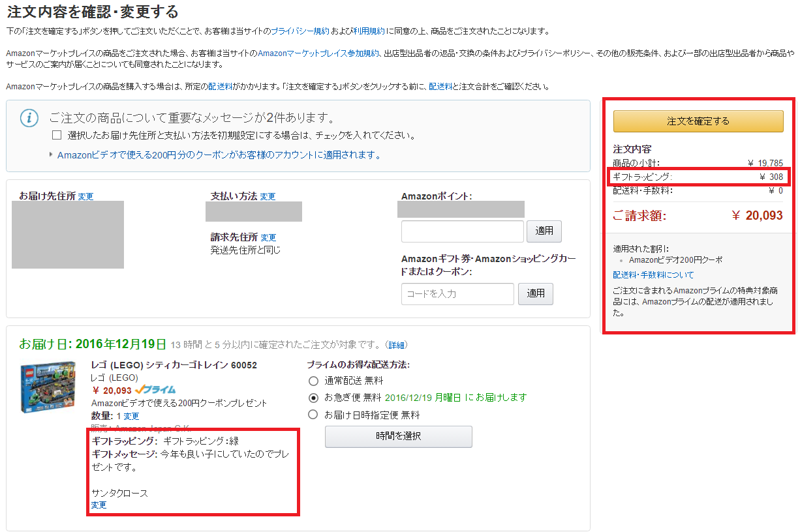Screen dimensions: 800x532
Task: Click the 商品の小計 amount ¥19,785
Action: [765, 163]
